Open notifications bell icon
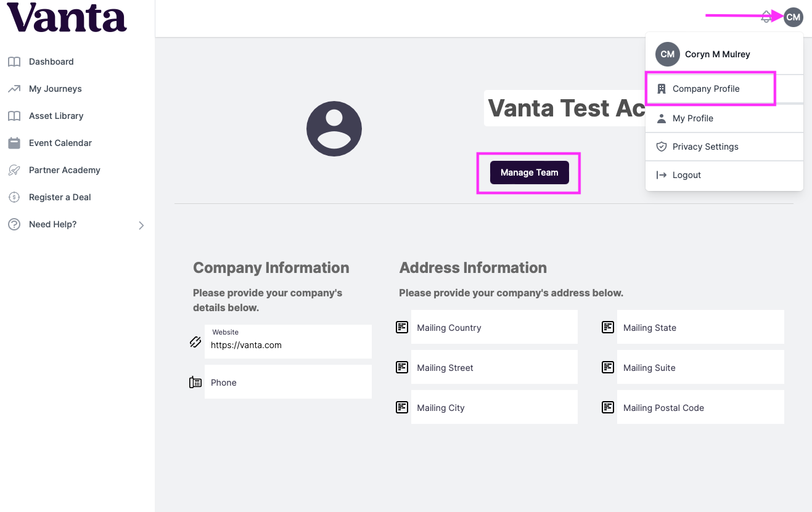The width and height of the screenshot is (812, 512). (x=766, y=17)
